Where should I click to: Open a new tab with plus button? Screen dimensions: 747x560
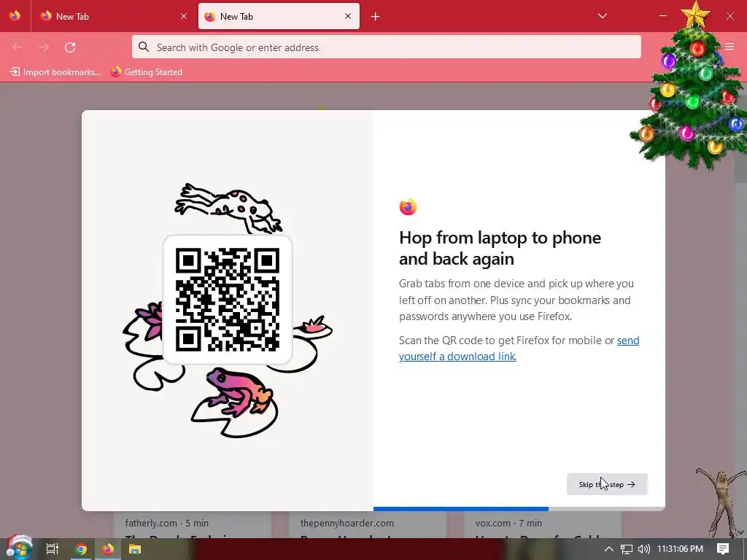pyautogui.click(x=376, y=17)
